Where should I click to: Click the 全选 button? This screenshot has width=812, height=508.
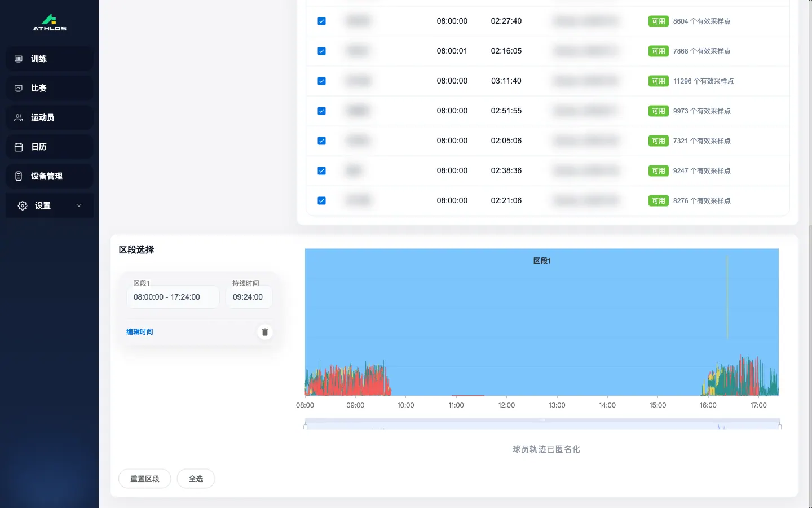196,479
